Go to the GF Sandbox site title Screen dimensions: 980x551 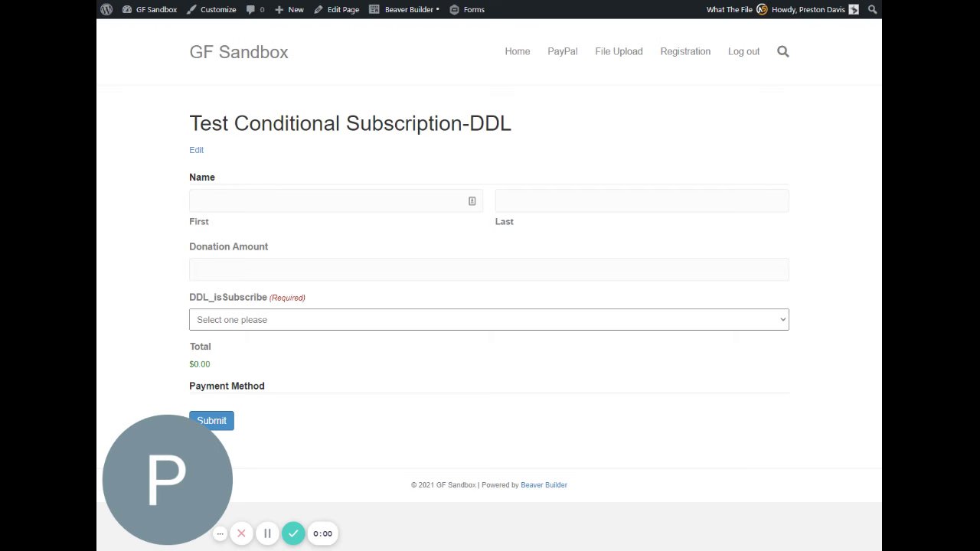point(239,52)
